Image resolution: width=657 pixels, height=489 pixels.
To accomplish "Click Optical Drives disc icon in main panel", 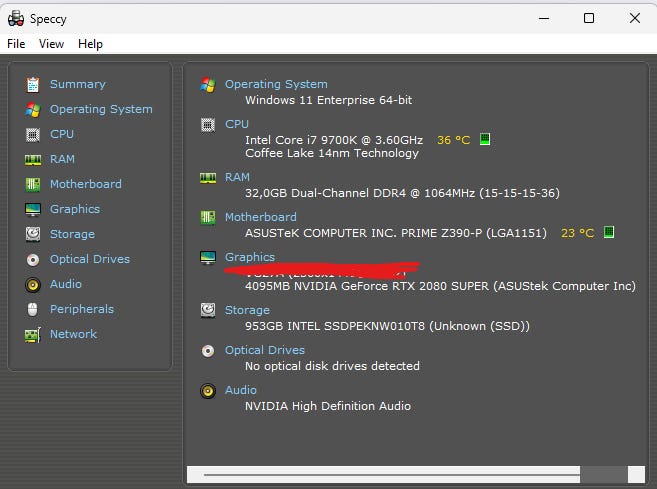I will pyautogui.click(x=208, y=351).
